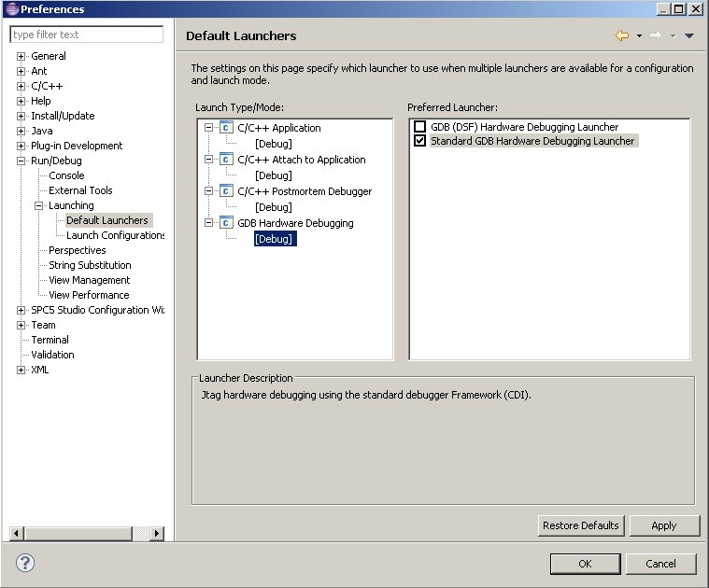Expand the General preferences node
Screen dimensions: 709x588
(x=21, y=56)
